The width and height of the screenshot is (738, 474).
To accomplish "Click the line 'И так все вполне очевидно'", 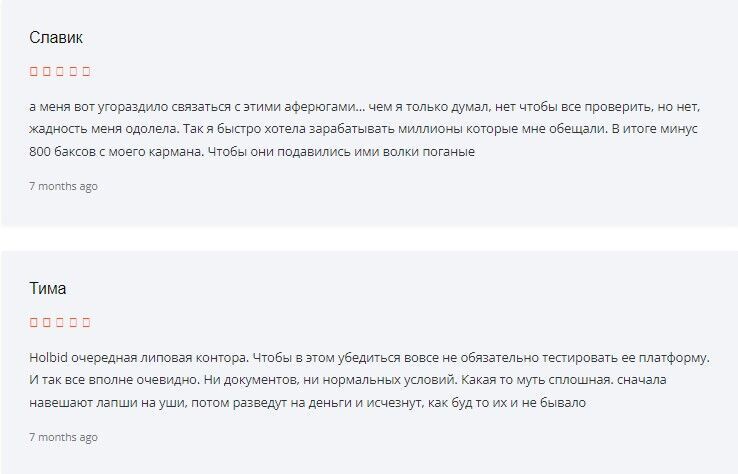I will pyautogui.click(x=348, y=380).
